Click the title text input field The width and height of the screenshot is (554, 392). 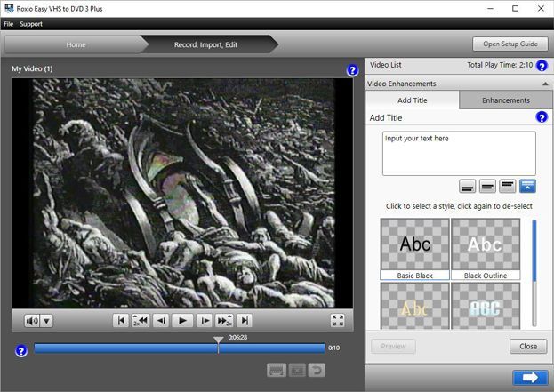click(x=459, y=154)
